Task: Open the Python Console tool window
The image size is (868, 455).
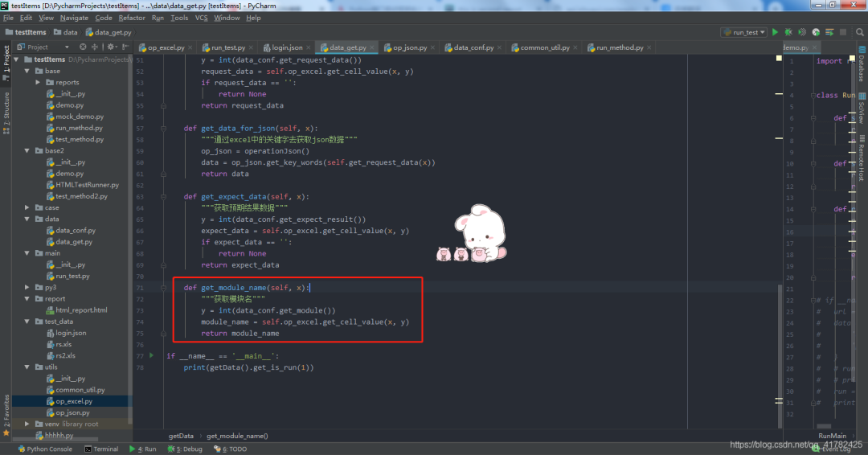Action: click(45, 449)
